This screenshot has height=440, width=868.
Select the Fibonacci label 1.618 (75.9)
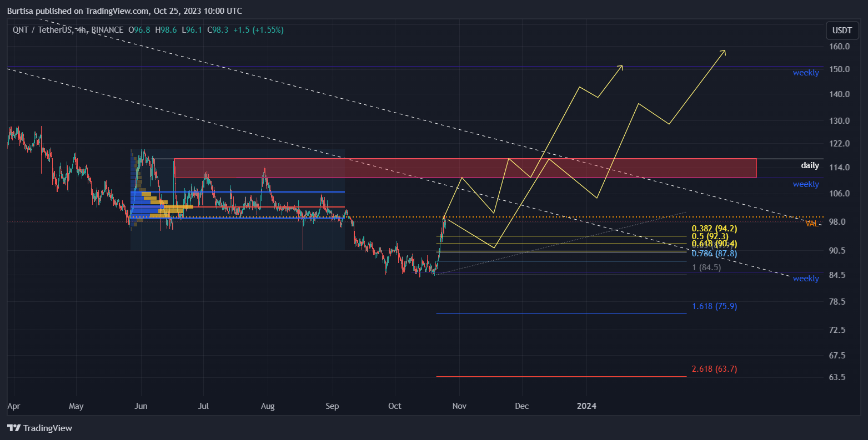tap(714, 306)
